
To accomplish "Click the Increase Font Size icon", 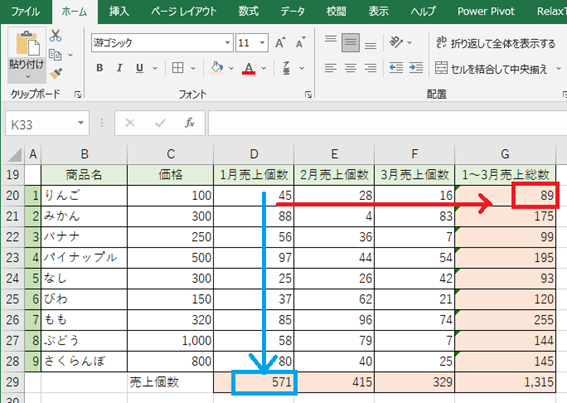I will [280, 43].
